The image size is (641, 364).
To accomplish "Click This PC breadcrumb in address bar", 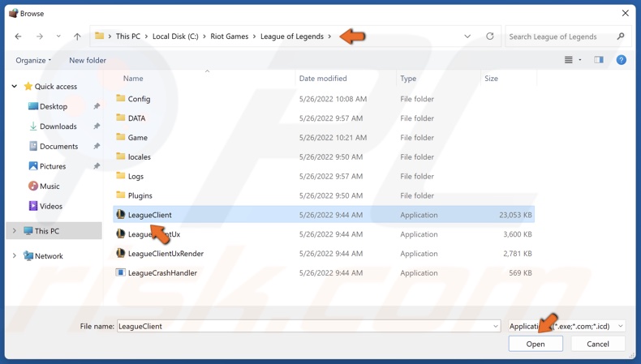I will point(128,36).
